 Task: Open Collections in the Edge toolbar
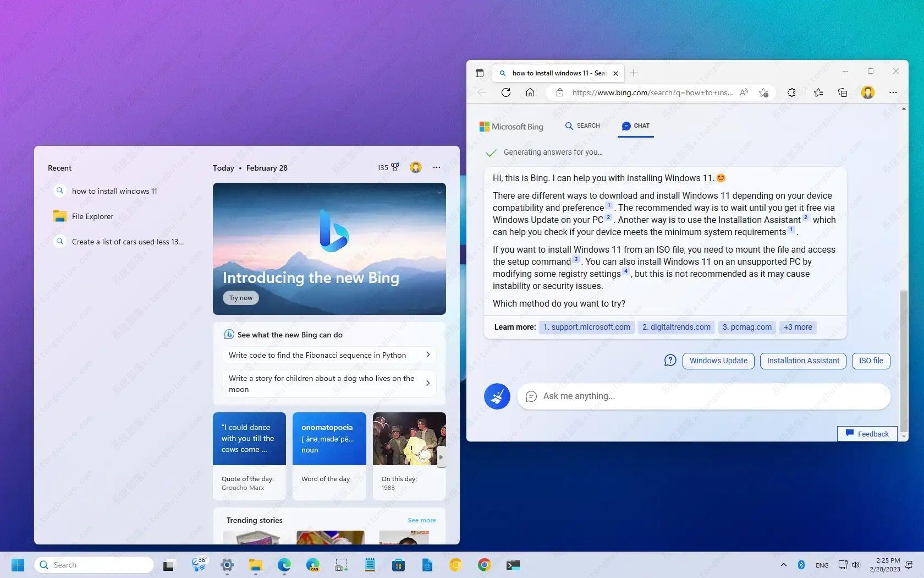click(842, 92)
